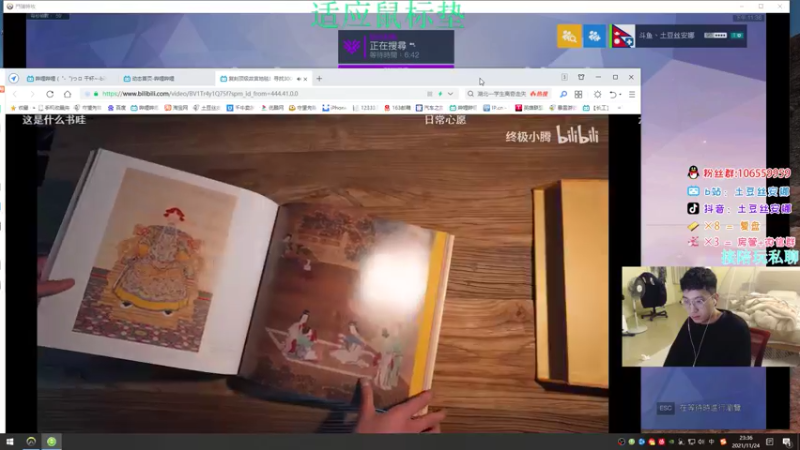Open a new browser tab
Viewport: 800px width, 450px height.
point(319,79)
